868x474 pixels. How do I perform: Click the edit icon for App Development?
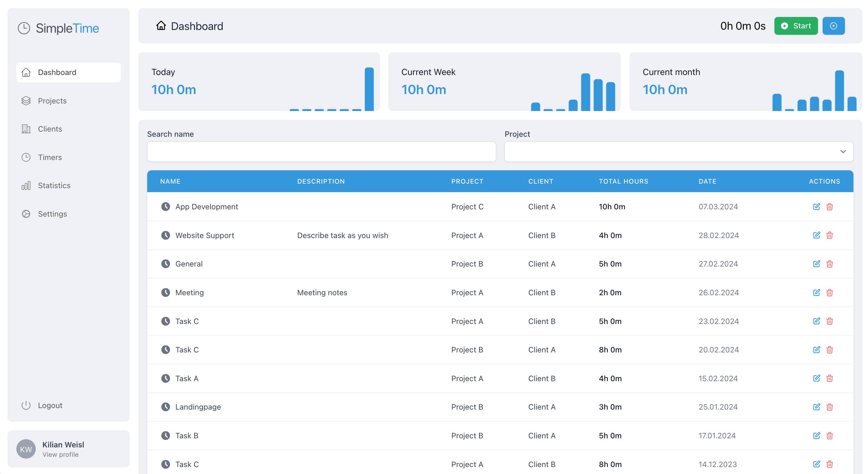click(x=816, y=207)
